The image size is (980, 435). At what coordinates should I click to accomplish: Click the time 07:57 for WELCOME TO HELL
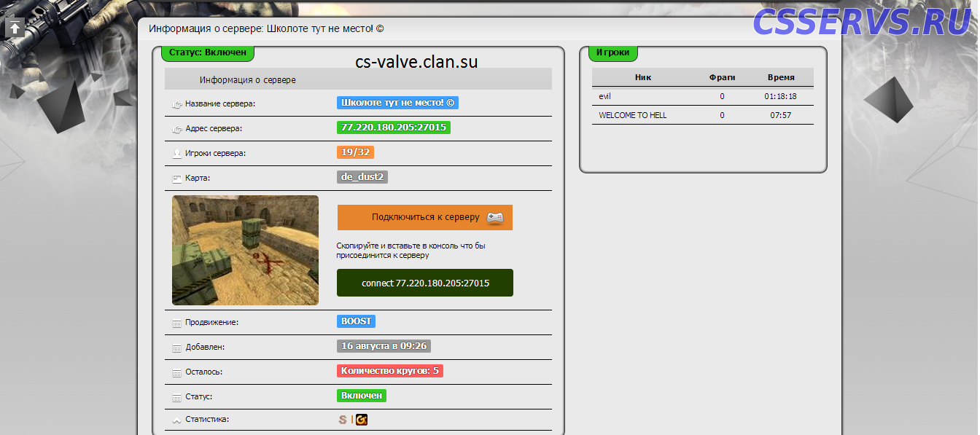[x=780, y=115]
